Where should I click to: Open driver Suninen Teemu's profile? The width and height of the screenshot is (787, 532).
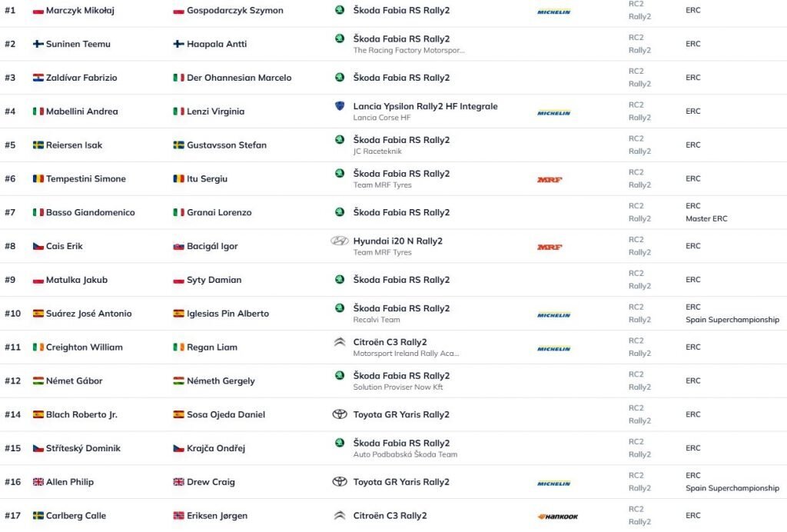tap(78, 44)
